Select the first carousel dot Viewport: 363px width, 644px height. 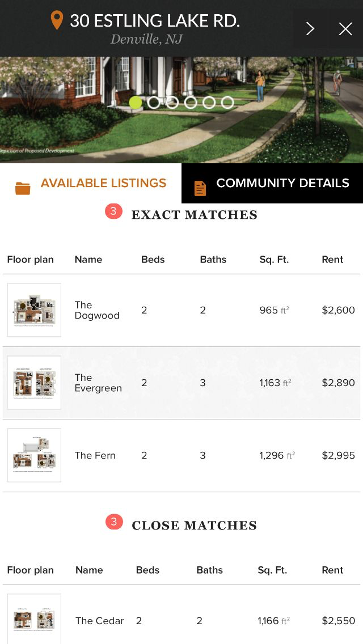pyautogui.click(x=136, y=103)
